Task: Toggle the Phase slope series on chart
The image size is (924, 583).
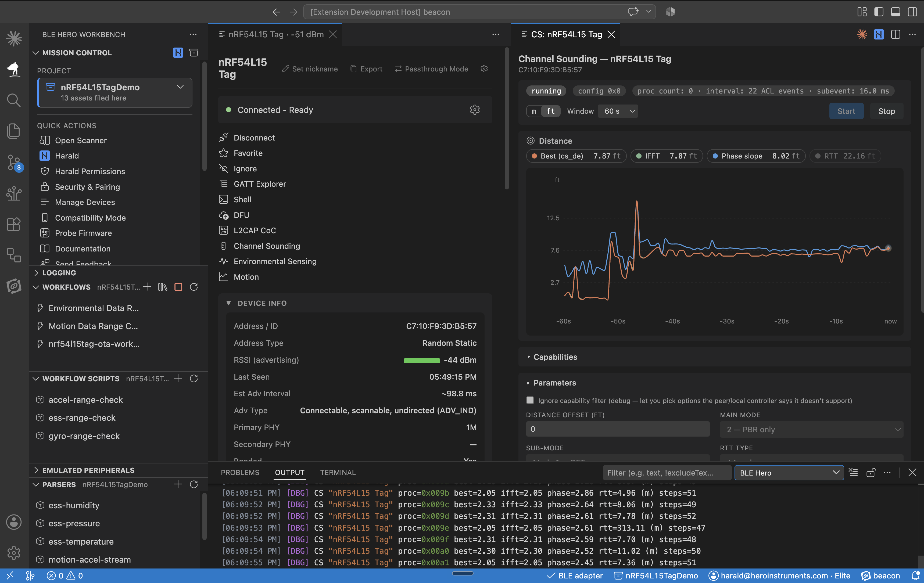Action: click(756, 156)
